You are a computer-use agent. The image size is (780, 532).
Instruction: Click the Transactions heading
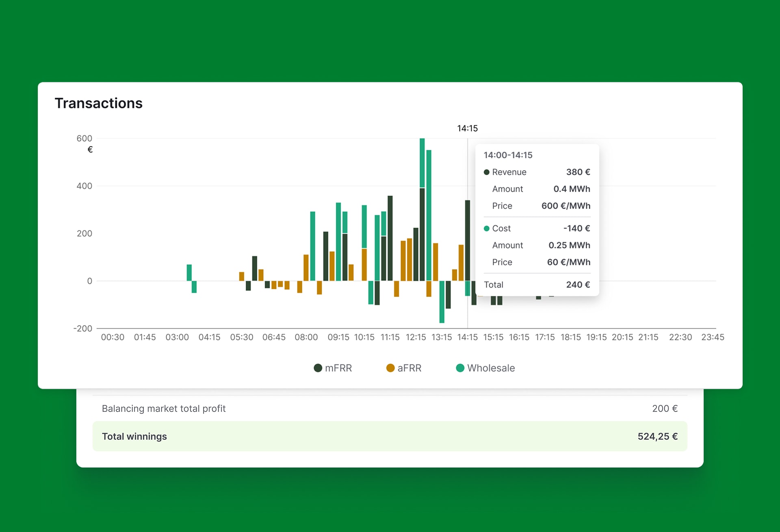pyautogui.click(x=99, y=103)
